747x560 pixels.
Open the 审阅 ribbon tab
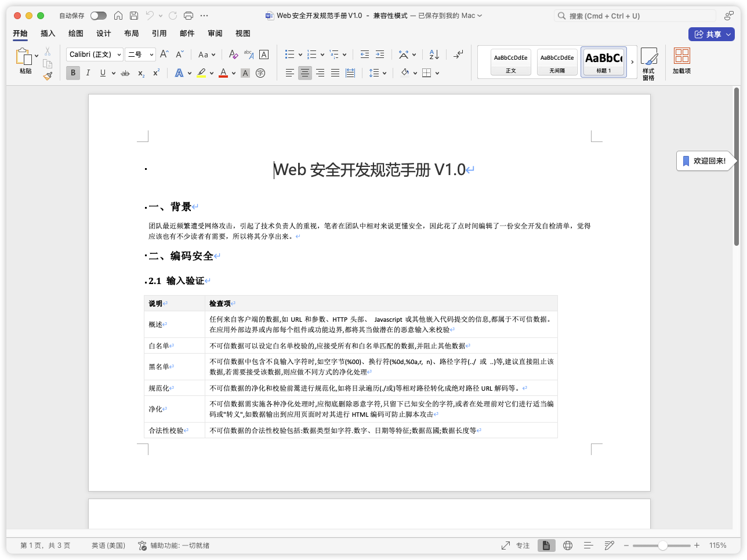click(215, 33)
